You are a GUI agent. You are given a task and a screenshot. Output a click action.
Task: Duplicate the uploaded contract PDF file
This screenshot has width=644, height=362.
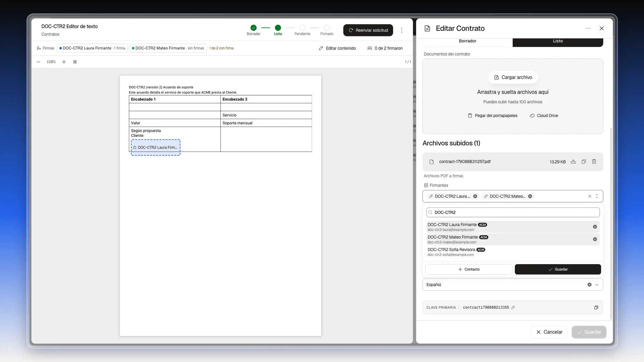click(x=584, y=162)
